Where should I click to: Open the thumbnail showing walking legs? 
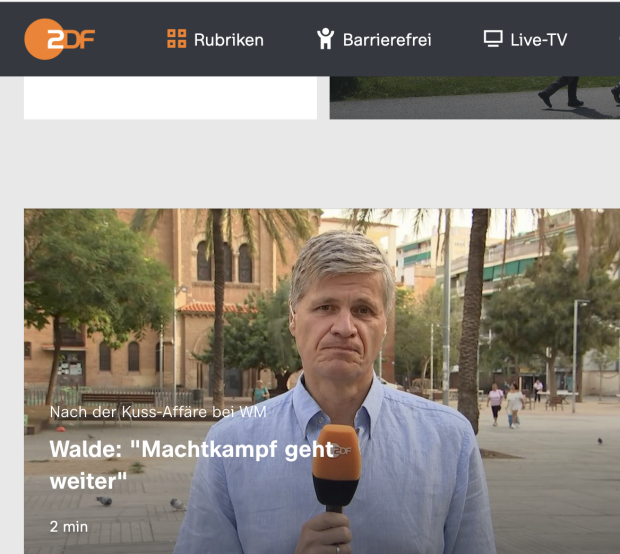point(474,98)
